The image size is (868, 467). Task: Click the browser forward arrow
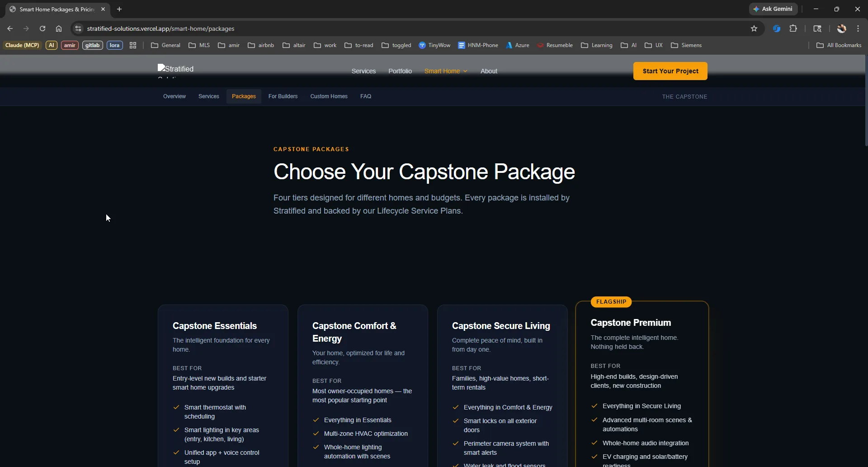point(26,29)
